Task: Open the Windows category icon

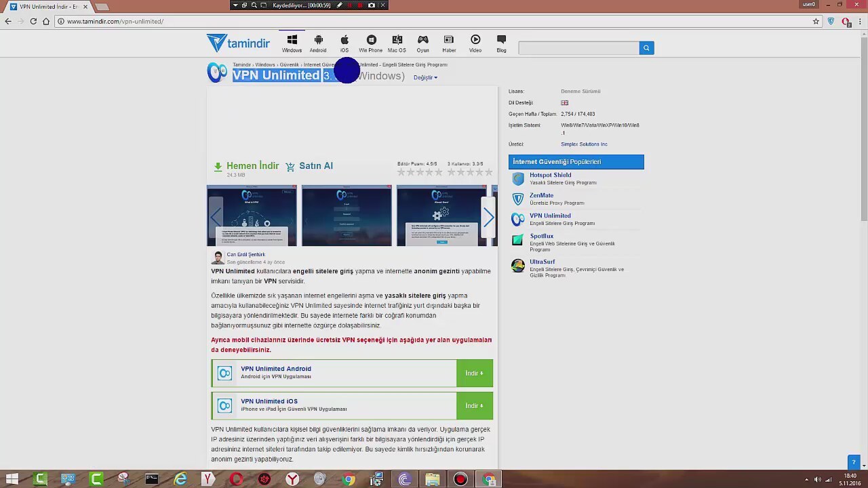Action: coord(292,43)
